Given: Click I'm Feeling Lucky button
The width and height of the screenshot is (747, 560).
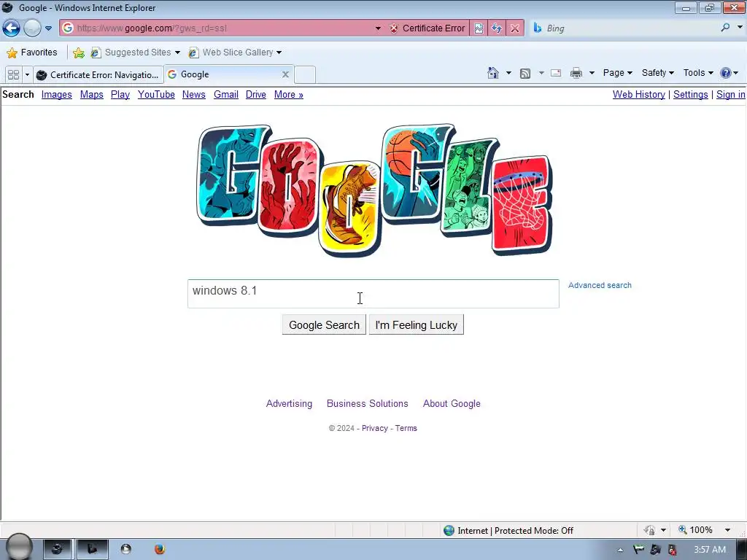Looking at the screenshot, I should pos(416,324).
